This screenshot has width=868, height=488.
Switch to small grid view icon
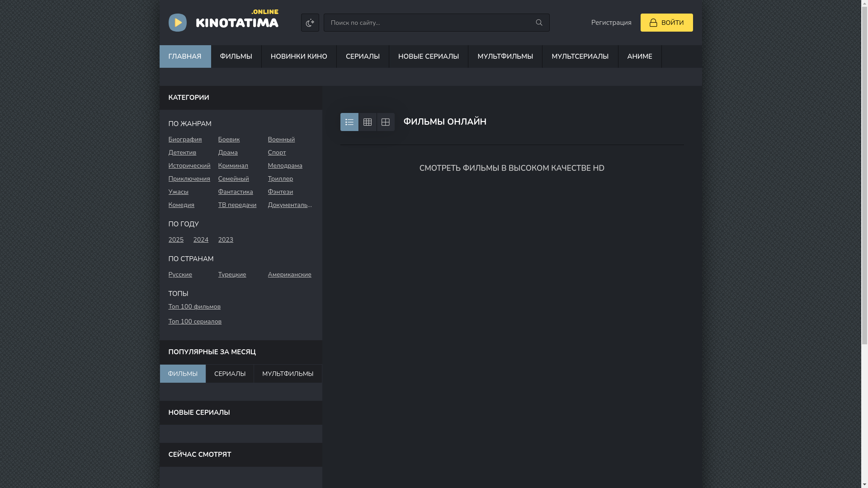click(x=368, y=122)
